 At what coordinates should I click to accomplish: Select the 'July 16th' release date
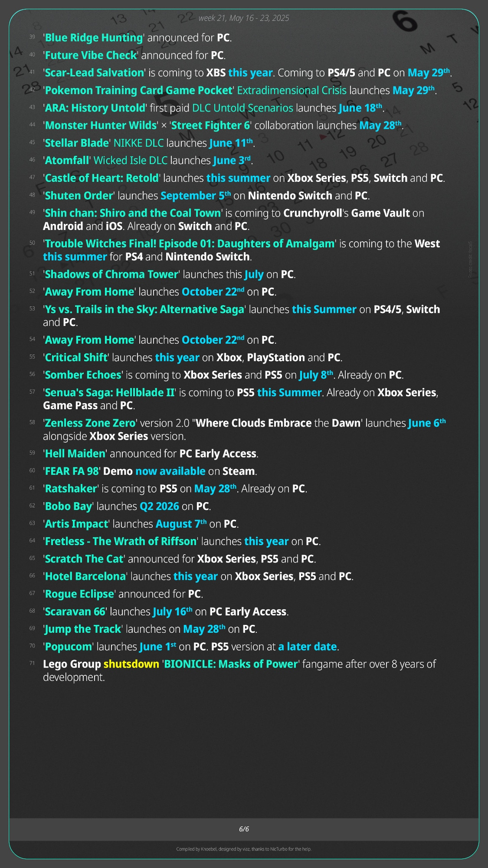click(x=173, y=612)
